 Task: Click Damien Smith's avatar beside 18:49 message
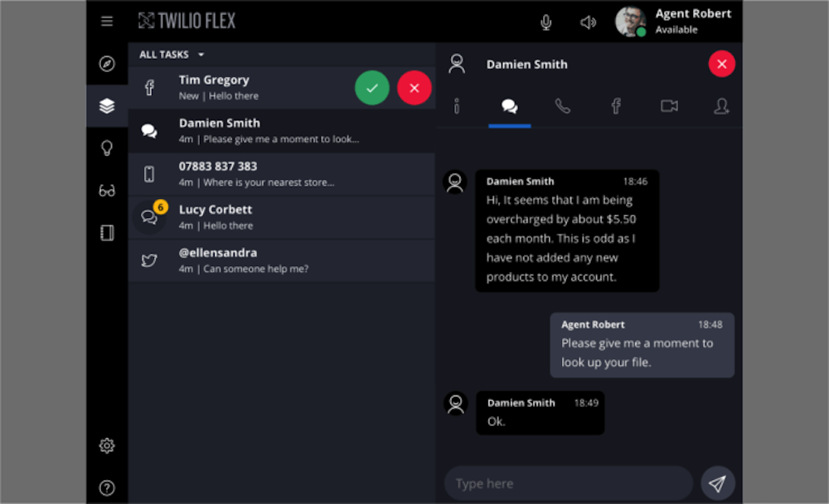(x=456, y=404)
